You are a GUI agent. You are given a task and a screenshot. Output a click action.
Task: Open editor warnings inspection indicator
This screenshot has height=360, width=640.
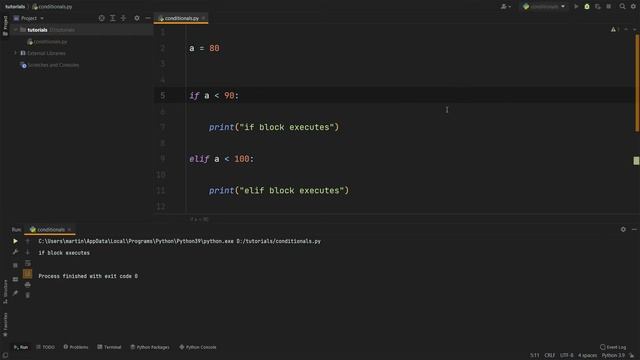(615, 29)
